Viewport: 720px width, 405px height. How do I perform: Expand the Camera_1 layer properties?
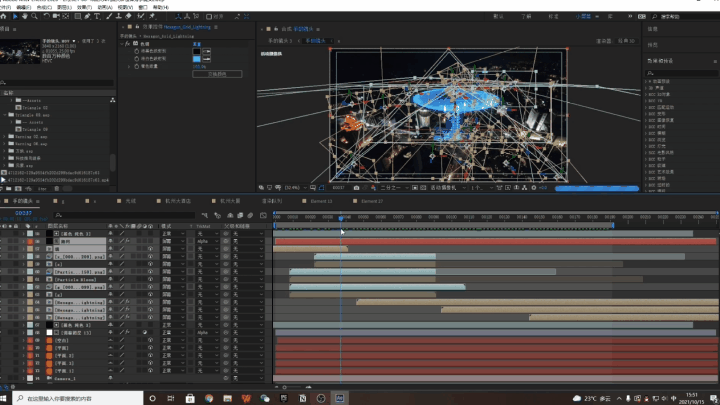[23, 378]
